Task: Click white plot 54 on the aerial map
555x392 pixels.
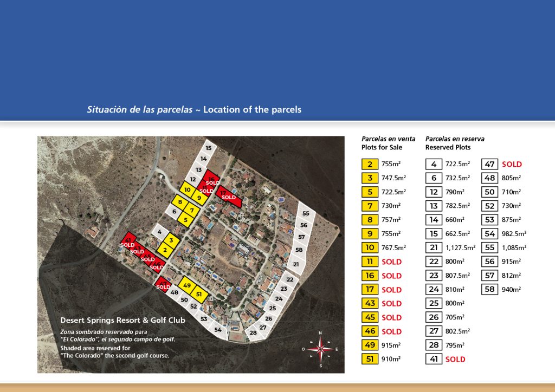Action: 218,330
